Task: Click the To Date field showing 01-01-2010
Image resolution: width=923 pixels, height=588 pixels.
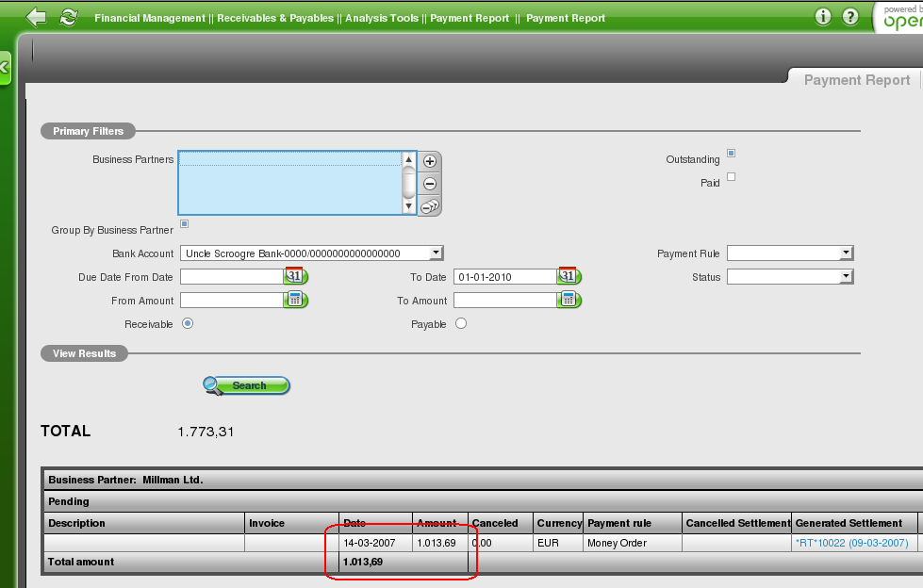Action: [x=505, y=277]
